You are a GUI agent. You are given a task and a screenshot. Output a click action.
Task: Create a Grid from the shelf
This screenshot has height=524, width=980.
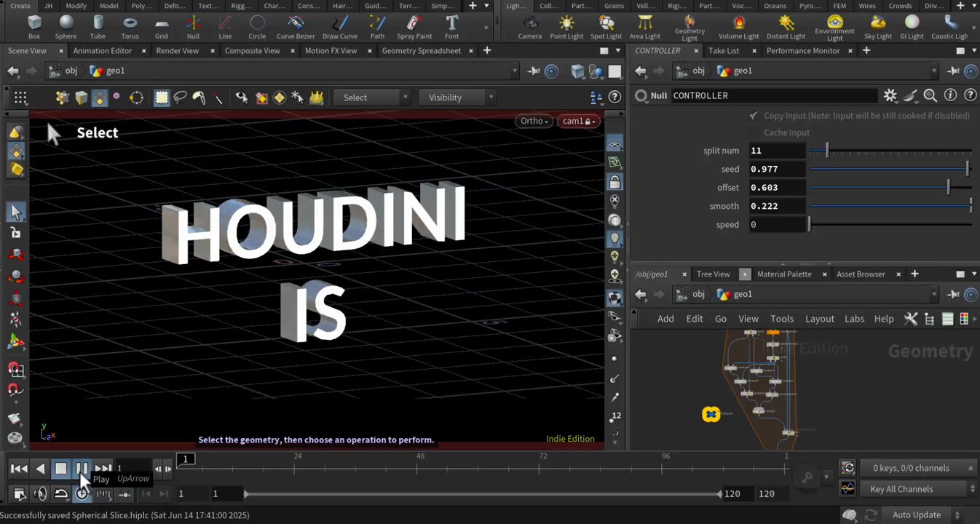[x=162, y=27]
